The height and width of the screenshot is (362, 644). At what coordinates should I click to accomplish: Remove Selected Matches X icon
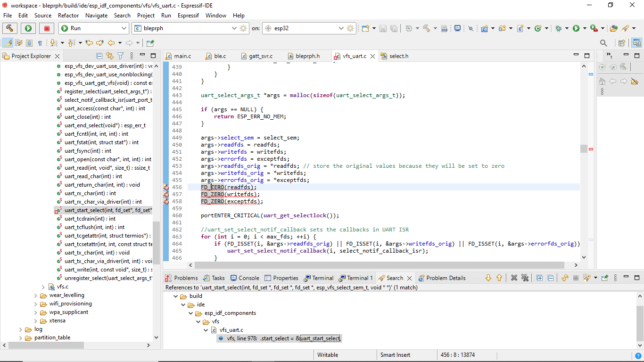[x=514, y=278]
